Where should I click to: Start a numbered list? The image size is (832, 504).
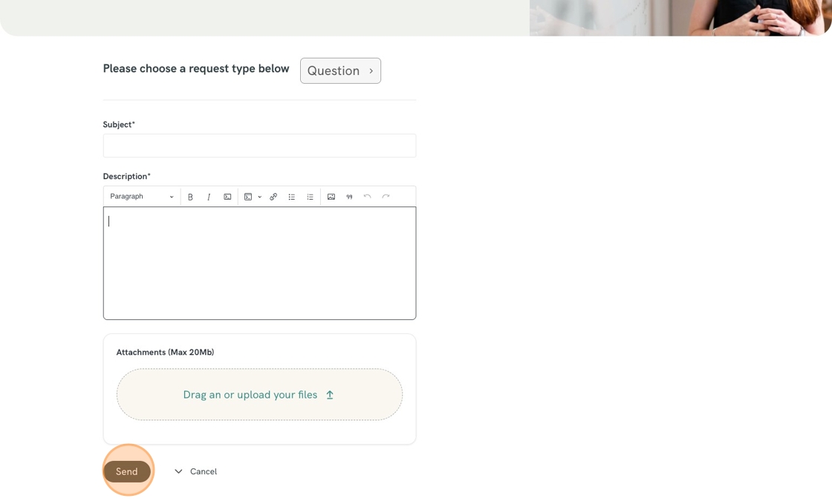click(311, 197)
